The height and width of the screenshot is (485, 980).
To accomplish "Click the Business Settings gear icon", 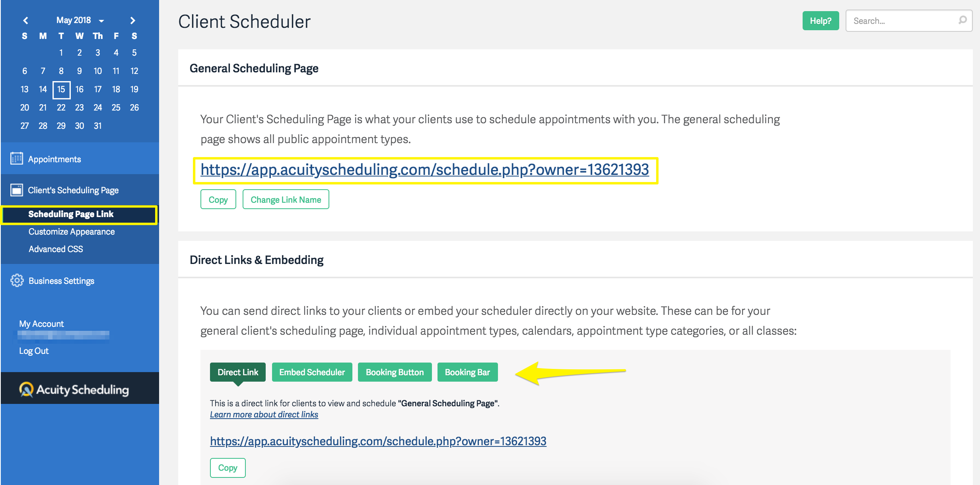I will [17, 281].
